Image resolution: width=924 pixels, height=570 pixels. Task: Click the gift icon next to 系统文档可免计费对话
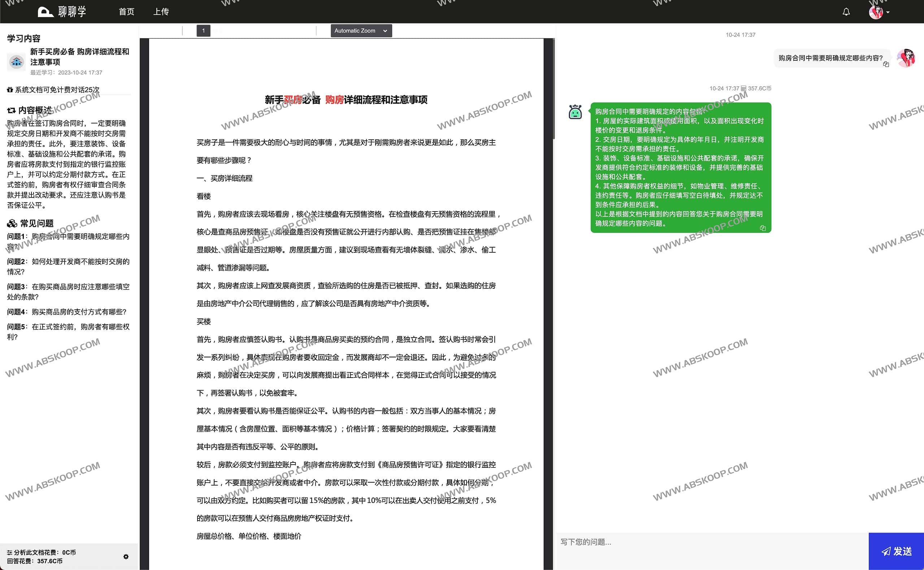(10, 90)
